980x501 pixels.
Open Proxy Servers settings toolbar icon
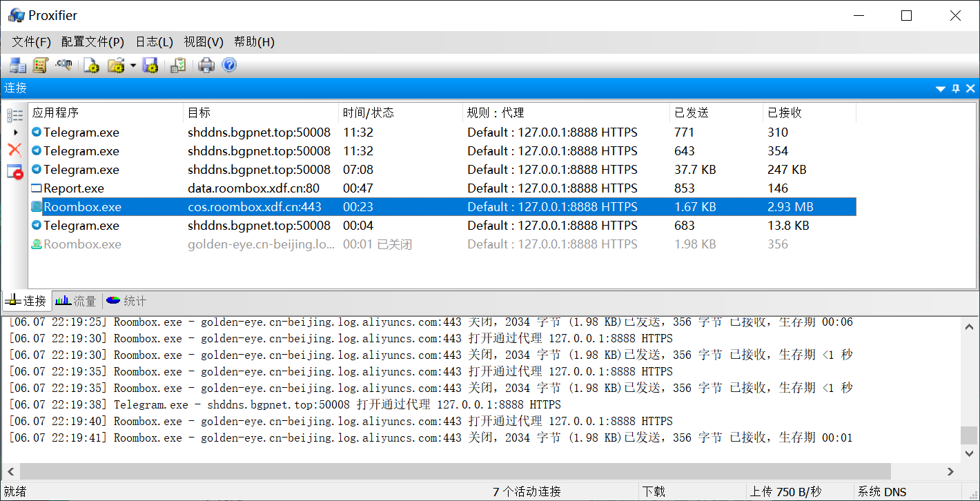(x=17, y=66)
